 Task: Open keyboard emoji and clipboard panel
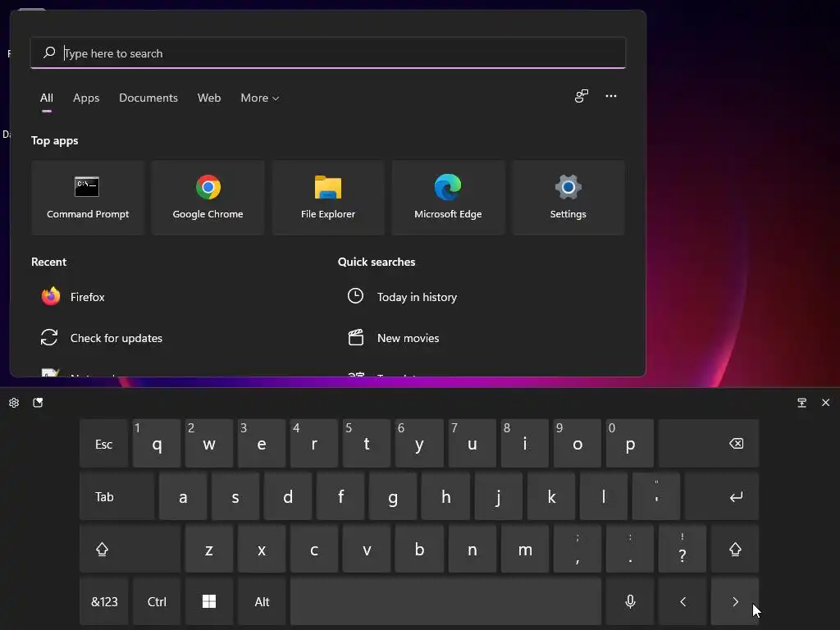click(38, 403)
